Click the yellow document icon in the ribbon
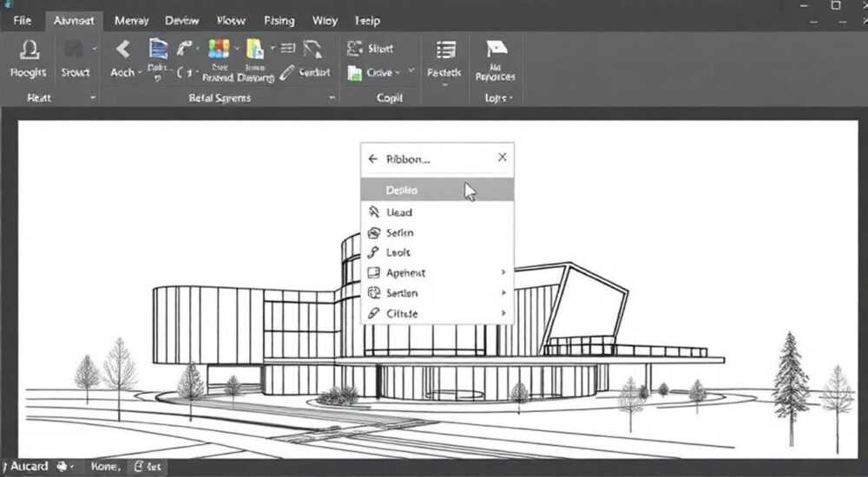 [x=254, y=49]
